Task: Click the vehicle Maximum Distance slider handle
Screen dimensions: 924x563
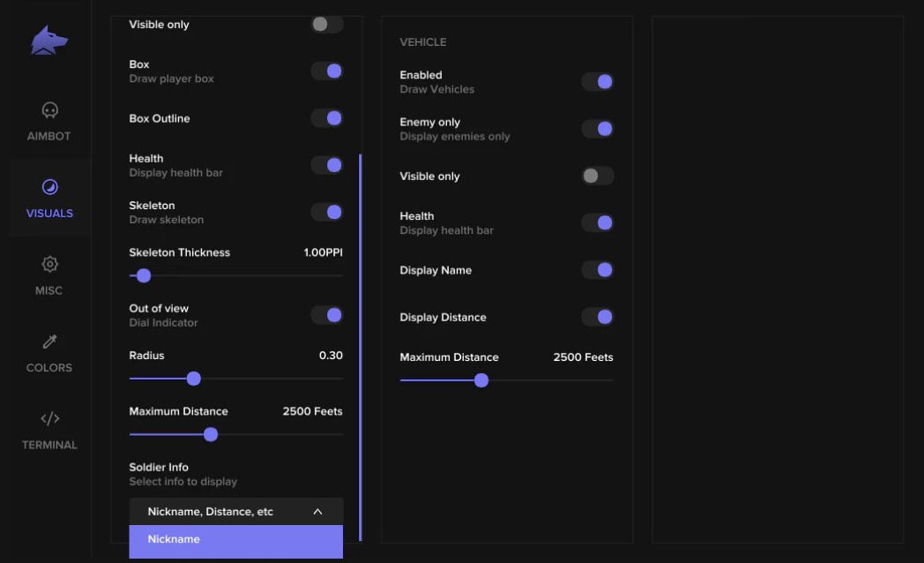Action: (481, 380)
